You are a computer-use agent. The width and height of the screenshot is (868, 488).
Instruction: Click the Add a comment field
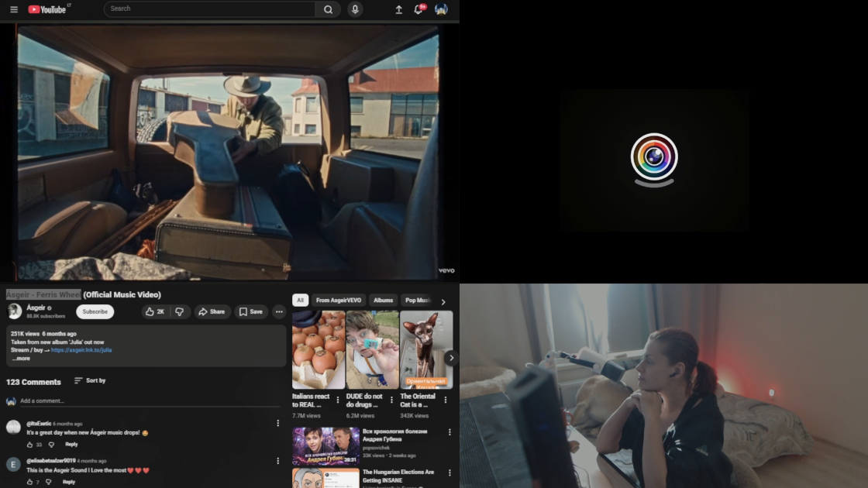point(150,401)
